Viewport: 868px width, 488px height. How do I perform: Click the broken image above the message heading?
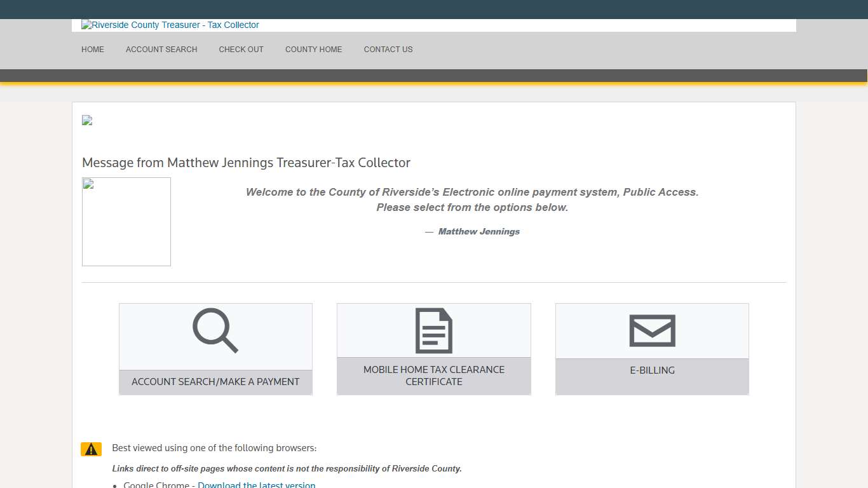pyautogui.click(x=87, y=120)
